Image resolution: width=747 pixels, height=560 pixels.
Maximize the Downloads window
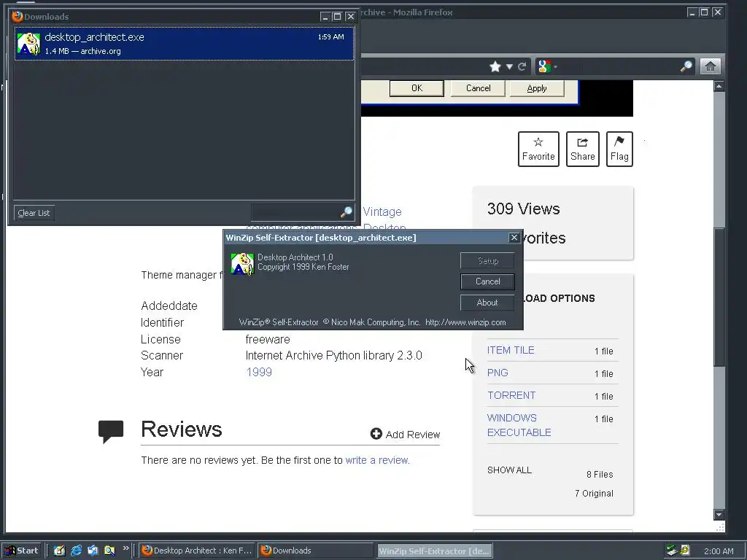(337, 17)
